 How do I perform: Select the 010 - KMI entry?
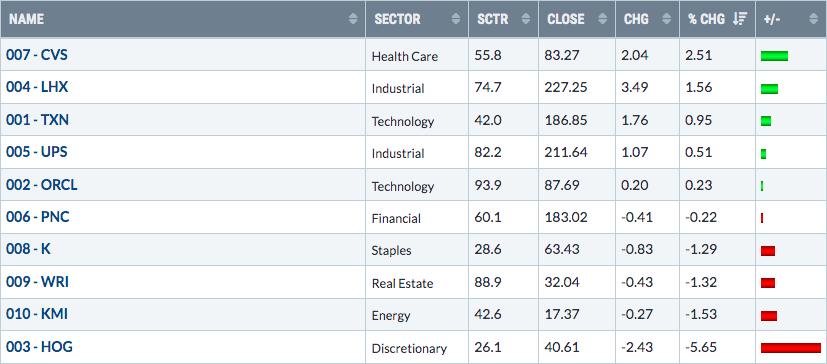click(x=37, y=314)
